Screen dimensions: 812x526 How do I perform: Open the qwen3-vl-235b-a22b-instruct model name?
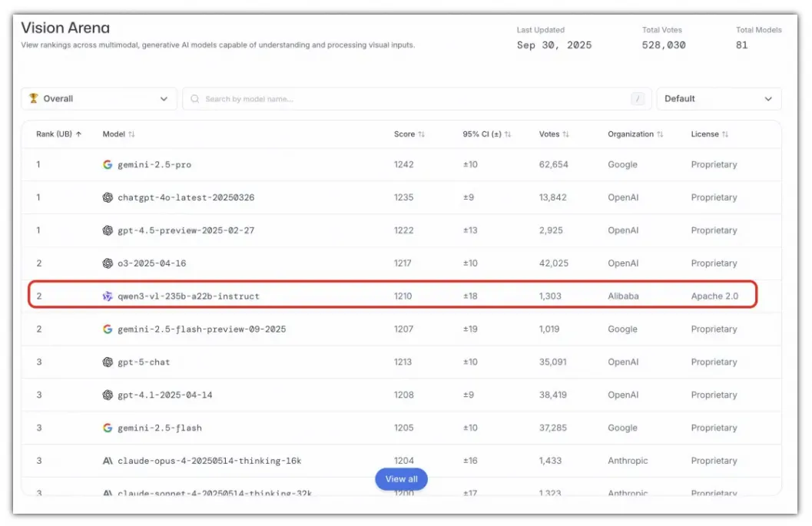tap(188, 296)
